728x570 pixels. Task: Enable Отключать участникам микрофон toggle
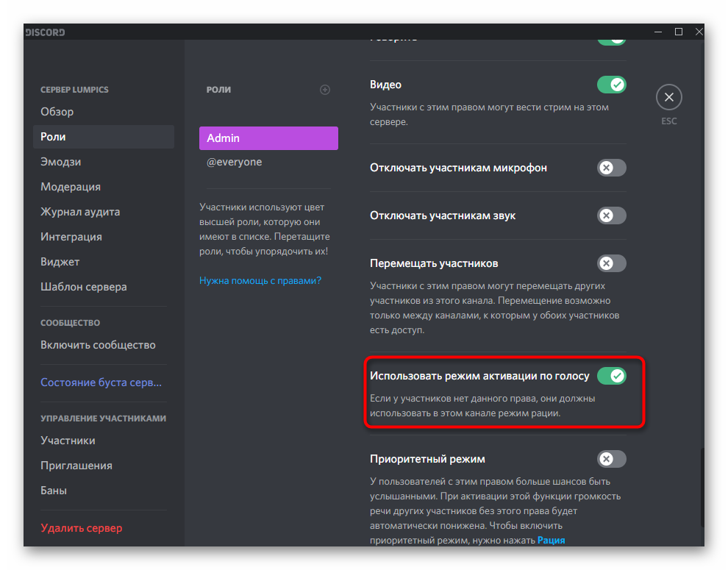pyautogui.click(x=611, y=168)
